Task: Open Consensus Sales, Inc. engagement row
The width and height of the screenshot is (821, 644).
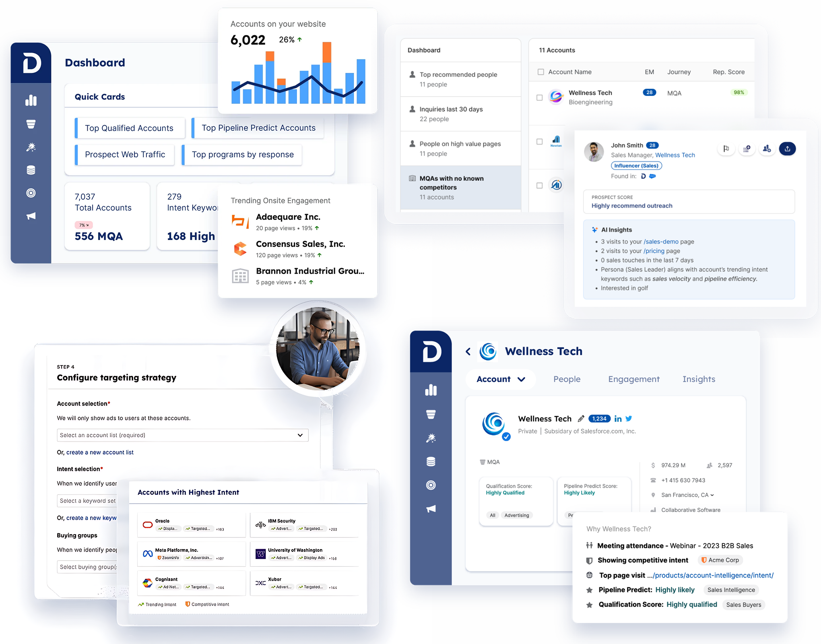Action: click(298, 249)
